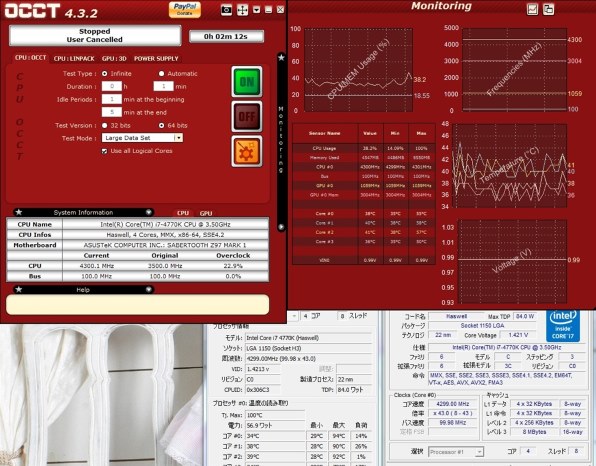Image resolution: width=596 pixels, height=466 pixels.
Task: Click the Memory Used sensor row
Action: [x=363, y=157]
